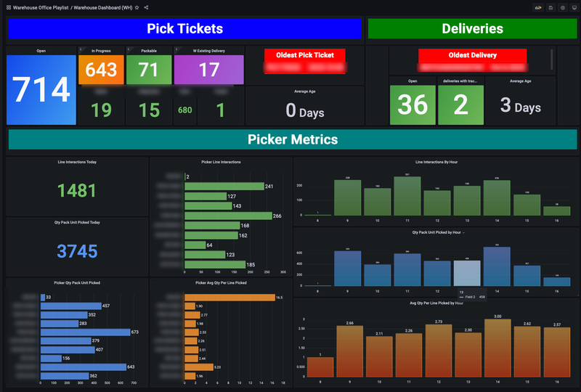Image resolution: width=581 pixels, height=392 pixels.
Task: Click the green 19 value under In Progress
Action: pyautogui.click(x=101, y=110)
